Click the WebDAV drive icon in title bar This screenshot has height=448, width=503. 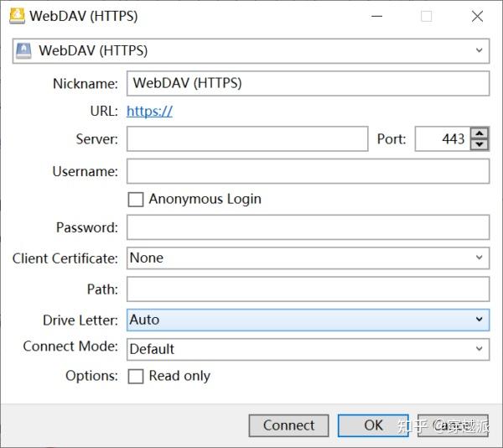tap(17, 16)
